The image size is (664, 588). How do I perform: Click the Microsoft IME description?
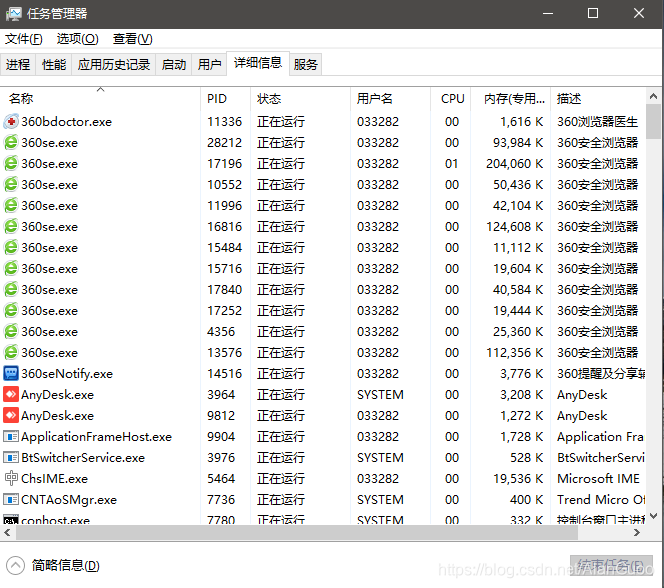[598, 478]
